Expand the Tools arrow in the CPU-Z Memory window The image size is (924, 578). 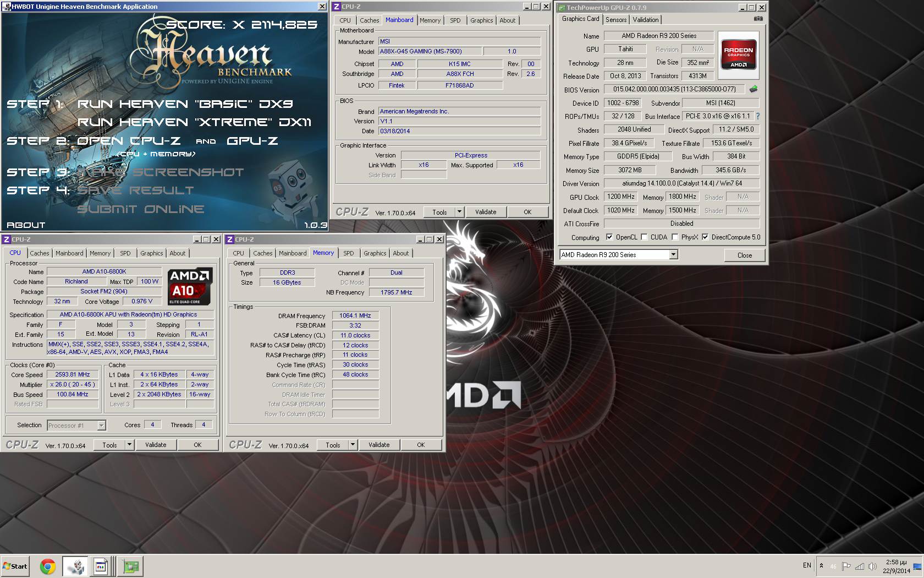[353, 445]
